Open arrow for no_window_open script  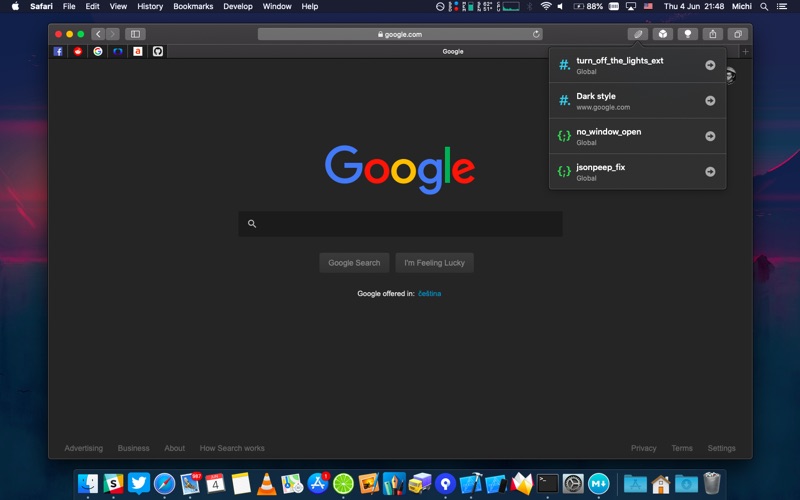(710, 136)
